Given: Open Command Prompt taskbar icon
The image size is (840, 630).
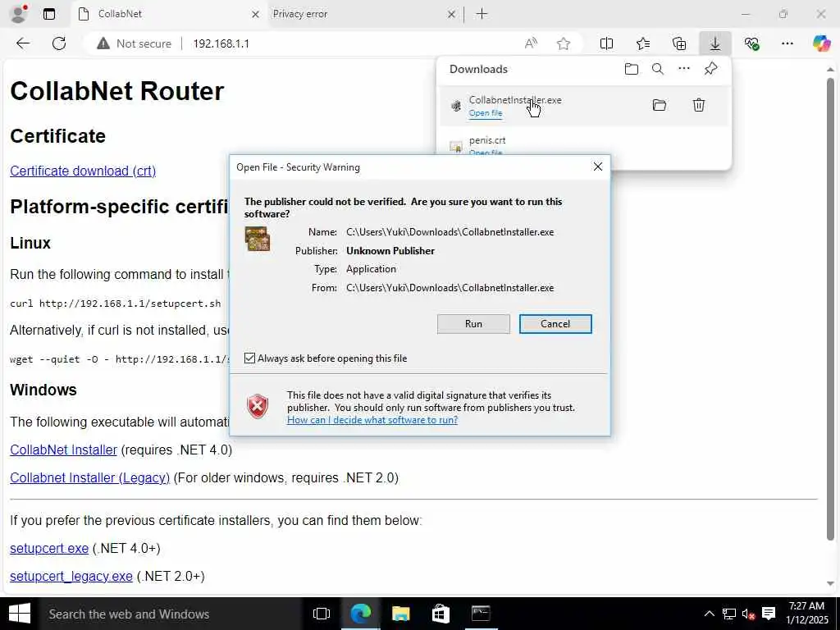Looking at the screenshot, I should 481,614.
